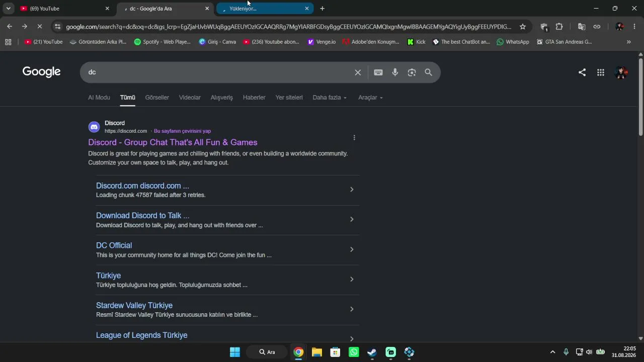
Task: Open the Videolar results tab
Action: pos(190,98)
